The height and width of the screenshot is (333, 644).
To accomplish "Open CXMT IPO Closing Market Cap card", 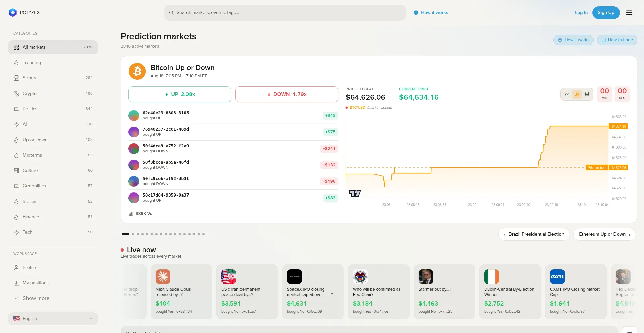I will point(576,292).
